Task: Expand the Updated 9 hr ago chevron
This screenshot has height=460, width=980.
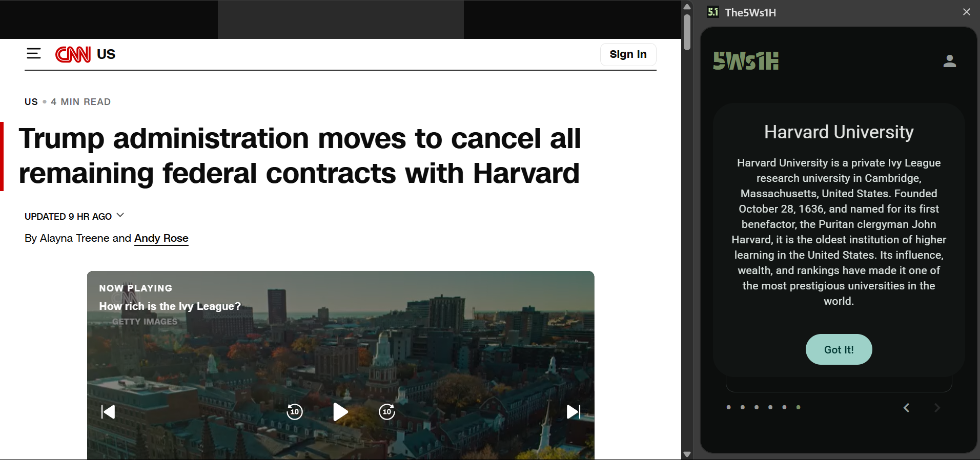Action: click(x=120, y=216)
